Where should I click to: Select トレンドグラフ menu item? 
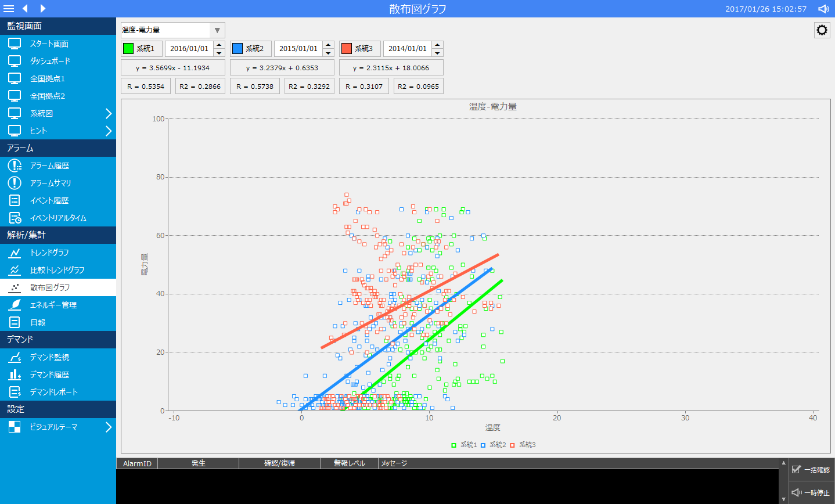coord(58,253)
